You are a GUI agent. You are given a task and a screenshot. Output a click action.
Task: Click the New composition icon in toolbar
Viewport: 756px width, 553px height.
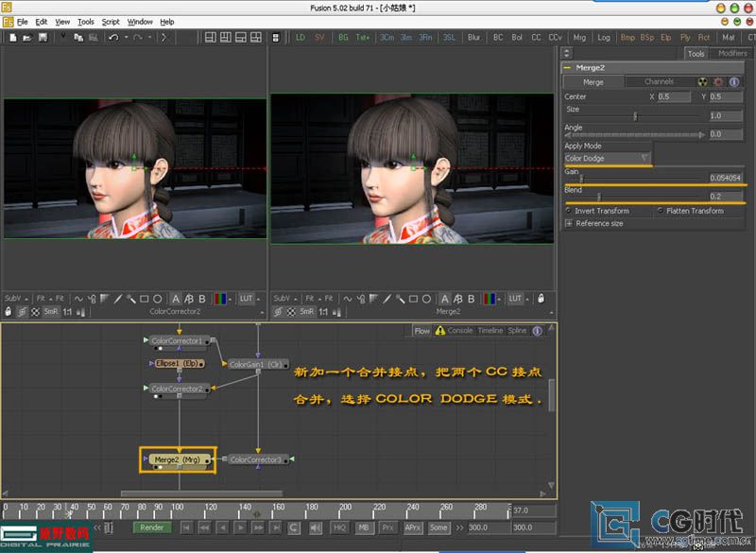(13, 38)
